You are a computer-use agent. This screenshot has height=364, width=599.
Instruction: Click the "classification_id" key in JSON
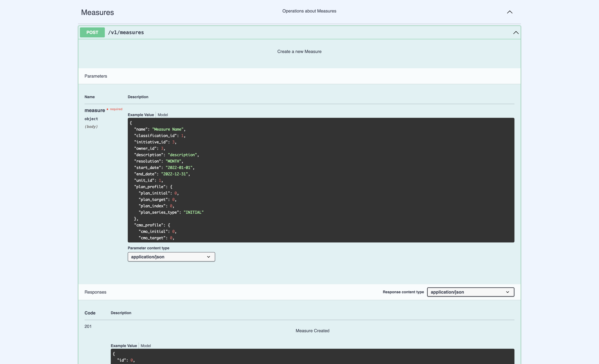(155, 136)
